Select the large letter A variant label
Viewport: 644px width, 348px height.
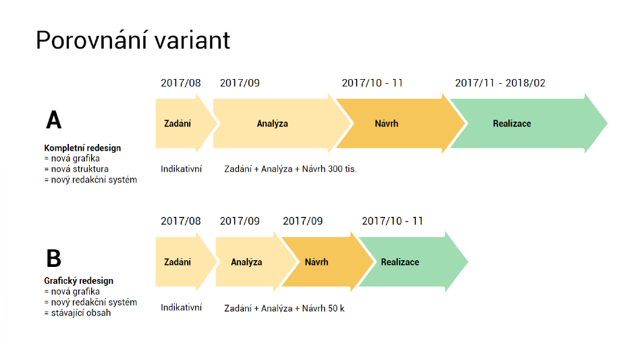(53, 120)
